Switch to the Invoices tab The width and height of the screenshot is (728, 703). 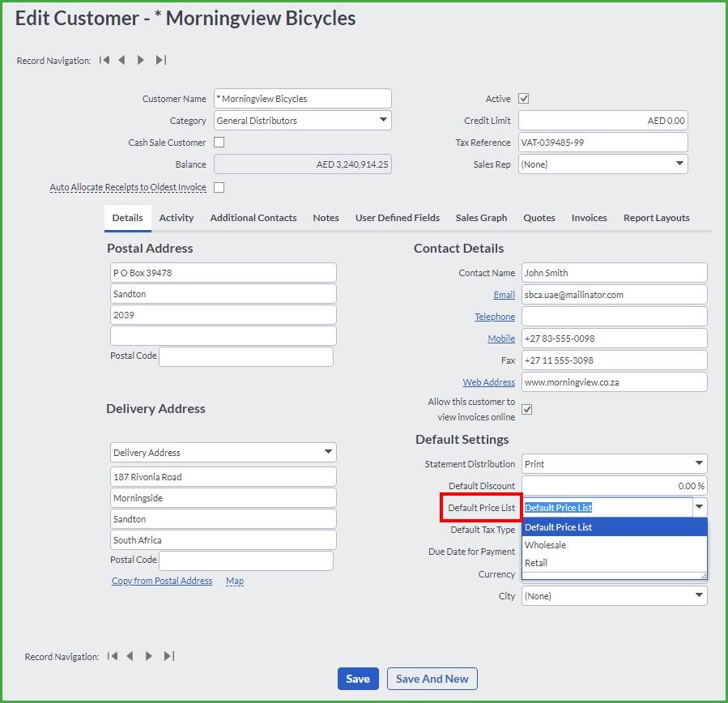point(590,218)
